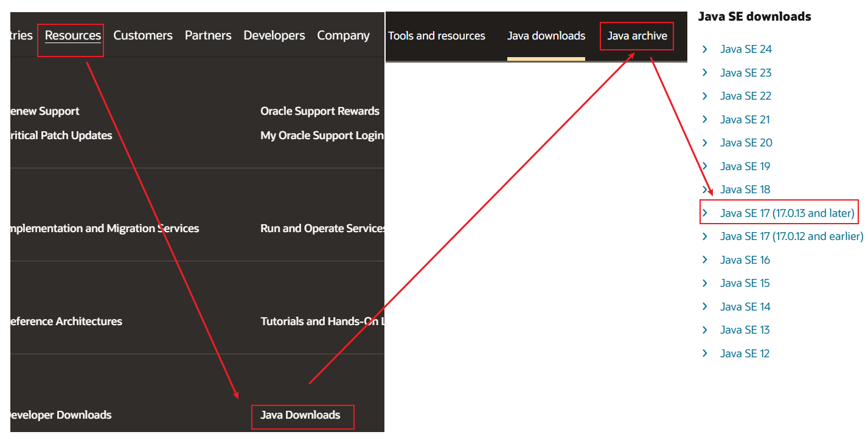
Task: Open the Customers navigation menu
Action: [x=143, y=36]
